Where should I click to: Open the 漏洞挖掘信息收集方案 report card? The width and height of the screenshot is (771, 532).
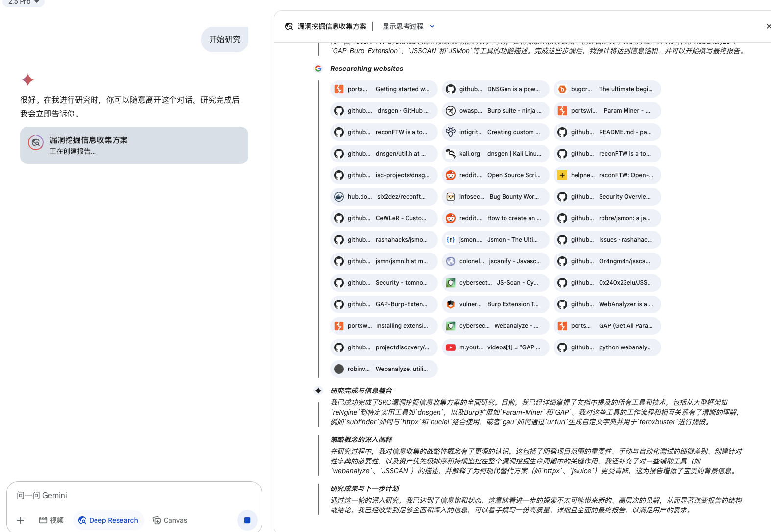134,145
